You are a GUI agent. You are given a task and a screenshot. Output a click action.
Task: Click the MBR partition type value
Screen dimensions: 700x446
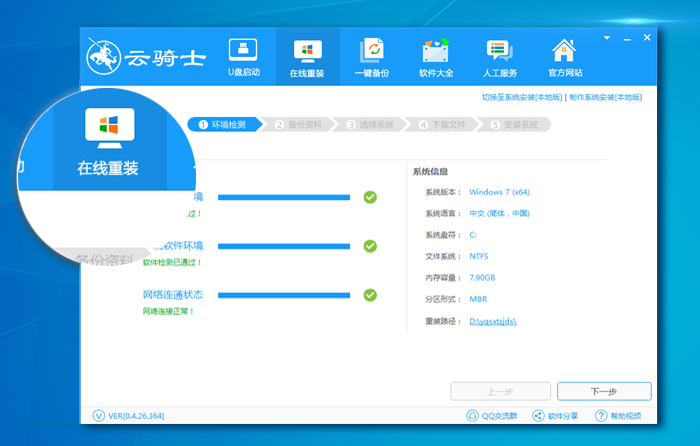pyautogui.click(x=478, y=299)
